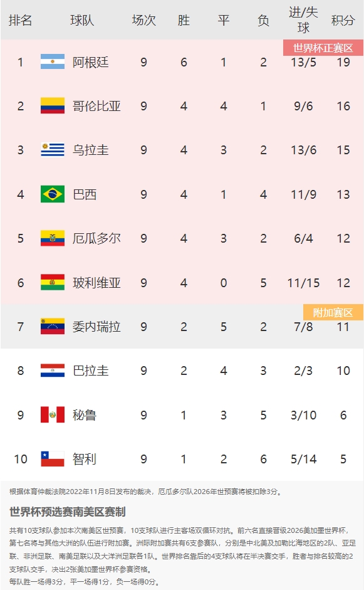Viewport: 364px width, 590px height.
Task: Open team name 阿根廷
Action: pos(91,62)
